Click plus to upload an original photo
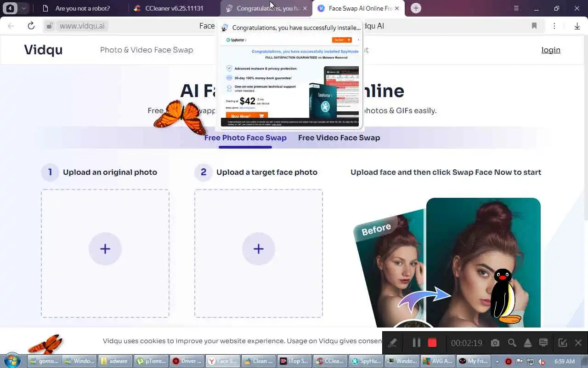The image size is (588, 368). (105, 249)
